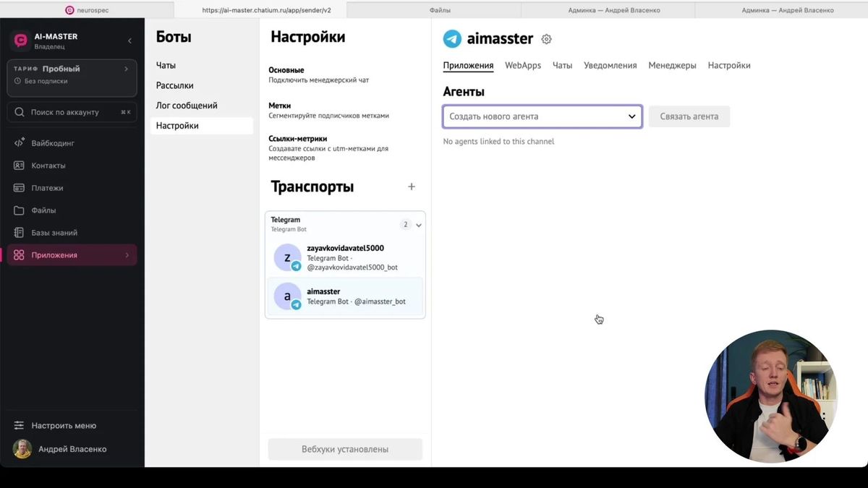Viewport: 868px width, 488px height.
Task: Focus the Поиск по аккаунту search field
Action: click(x=72, y=112)
